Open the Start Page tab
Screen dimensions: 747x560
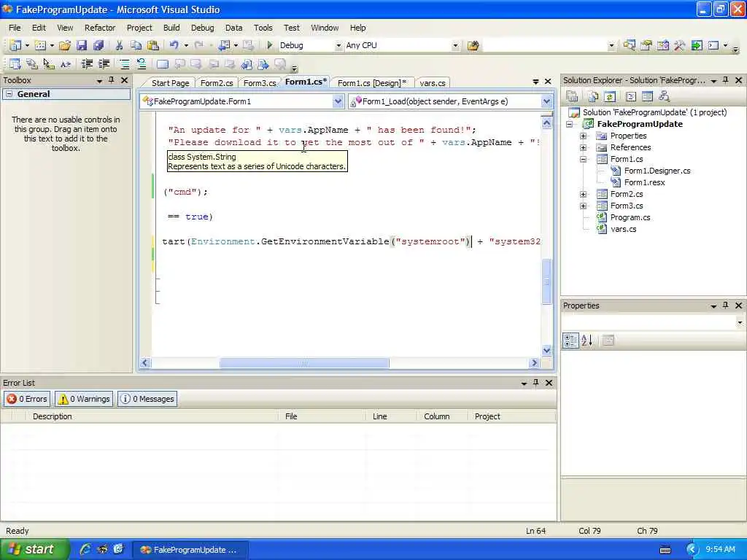tap(170, 83)
